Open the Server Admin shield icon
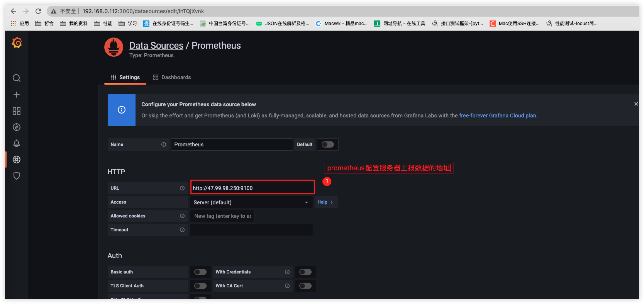This screenshot has height=304, width=644. [x=16, y=176]
